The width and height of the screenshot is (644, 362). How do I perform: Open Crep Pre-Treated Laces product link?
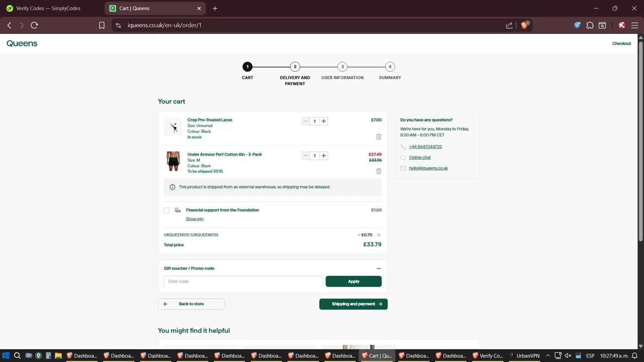click(x=210, y=120)
